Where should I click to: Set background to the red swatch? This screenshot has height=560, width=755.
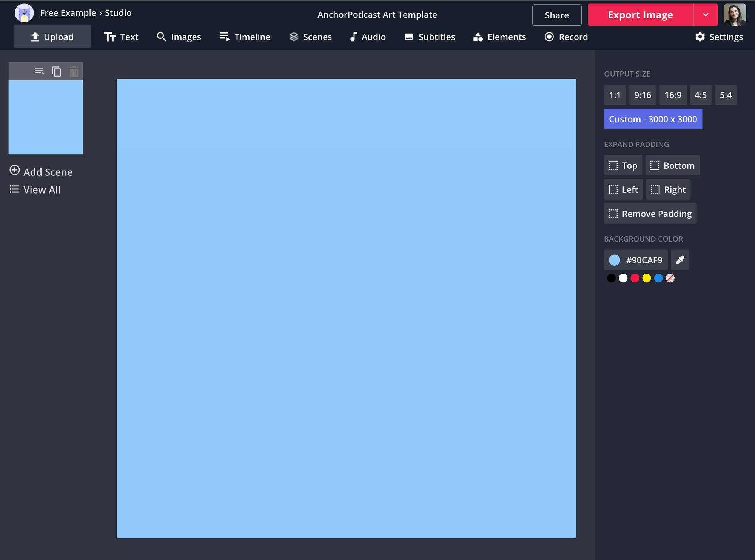coord(635,278)
